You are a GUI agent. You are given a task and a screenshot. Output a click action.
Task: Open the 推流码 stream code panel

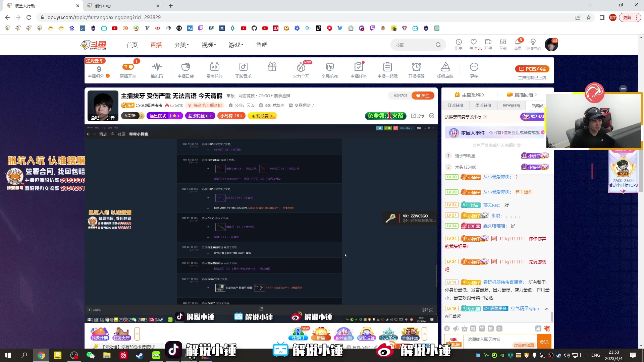point(157,70)
